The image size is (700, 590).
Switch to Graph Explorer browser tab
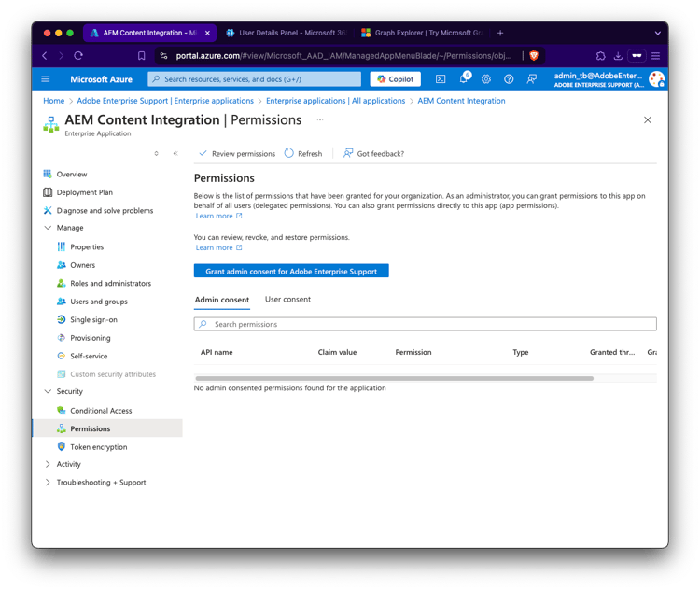422,33
